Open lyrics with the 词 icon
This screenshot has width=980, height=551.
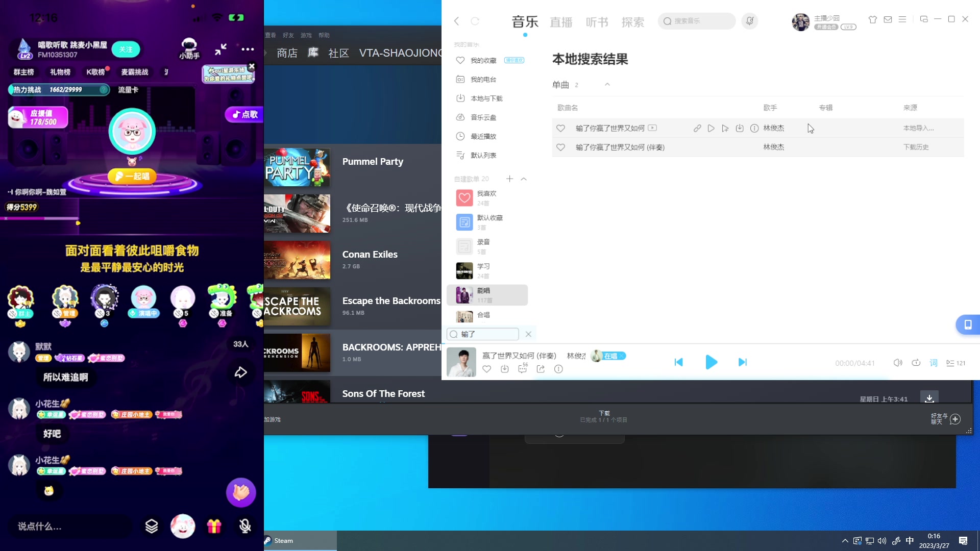point(933,363)
